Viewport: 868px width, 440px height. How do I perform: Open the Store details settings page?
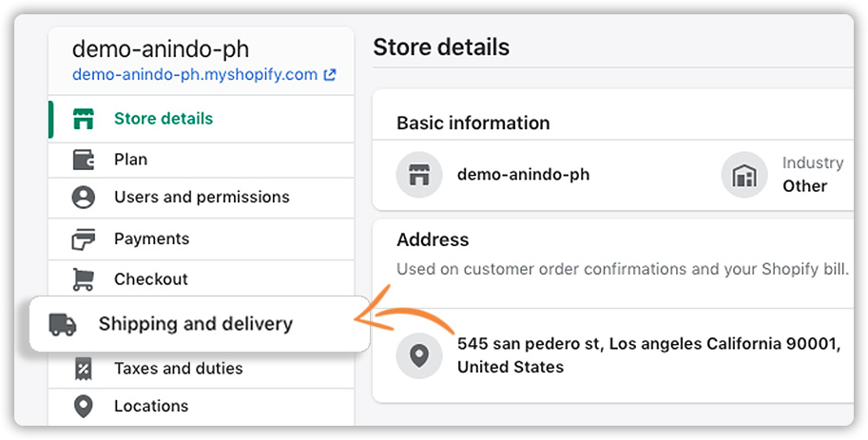coord(201,119)
